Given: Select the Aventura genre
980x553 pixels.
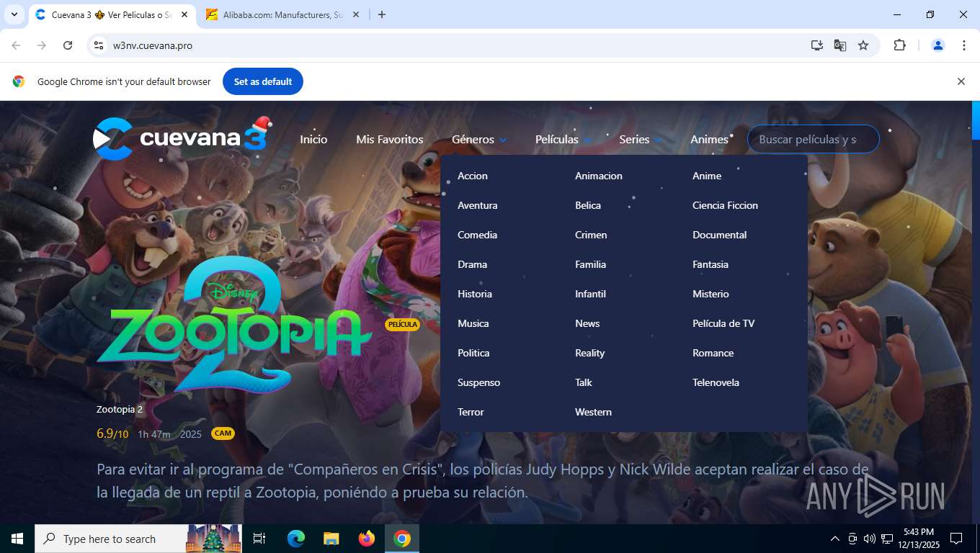Looking at the screenshot, I should point(478,205).
